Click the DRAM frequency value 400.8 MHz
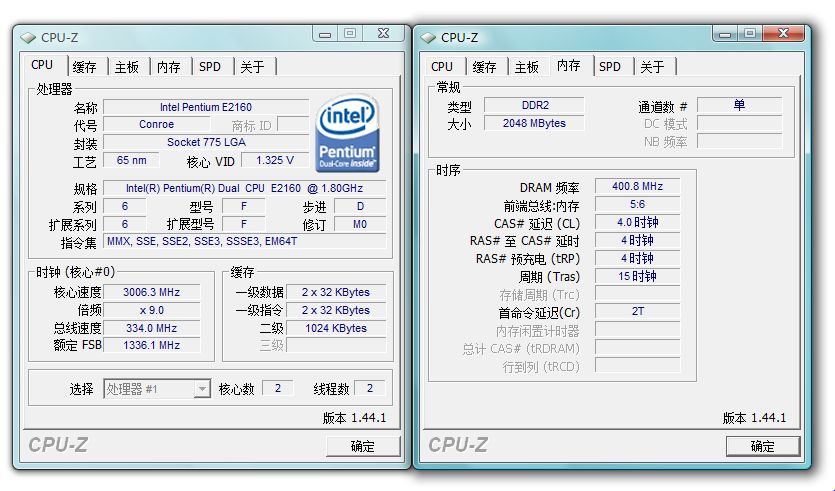 click(637, 186)
